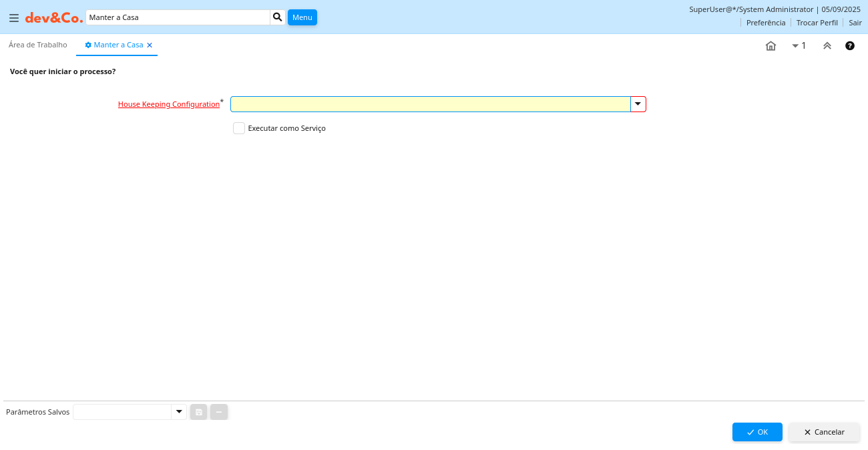868x450 pixels.
Task: Click into House Keeping Configuration field
Action: 430,104
